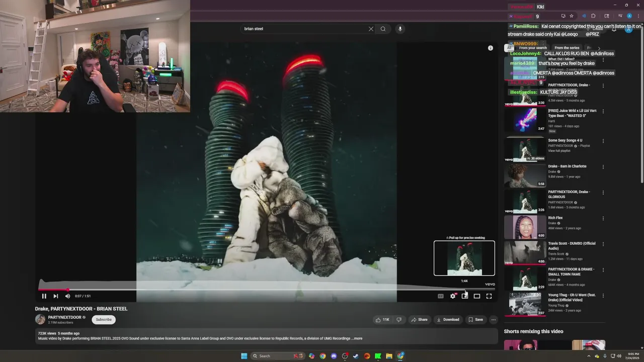Bookmark this page with the star icon
Screen dimensions: 644x362
tap(572, 16)
